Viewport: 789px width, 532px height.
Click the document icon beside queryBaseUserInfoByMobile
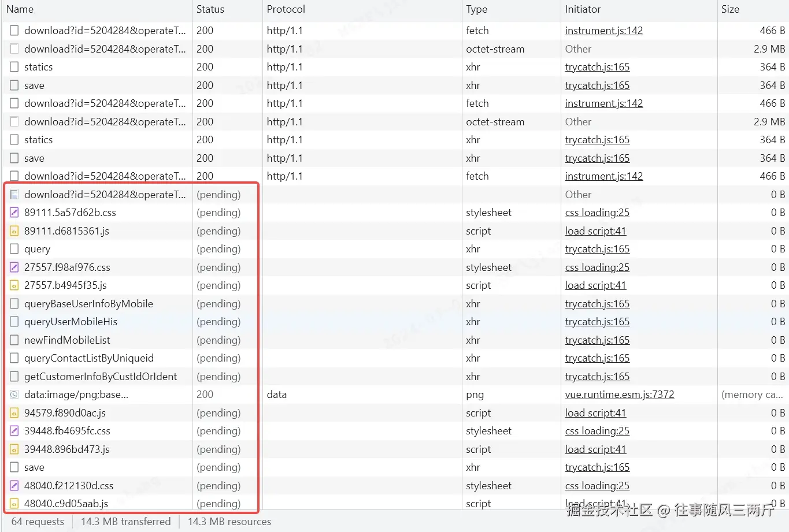coord(14,304)
